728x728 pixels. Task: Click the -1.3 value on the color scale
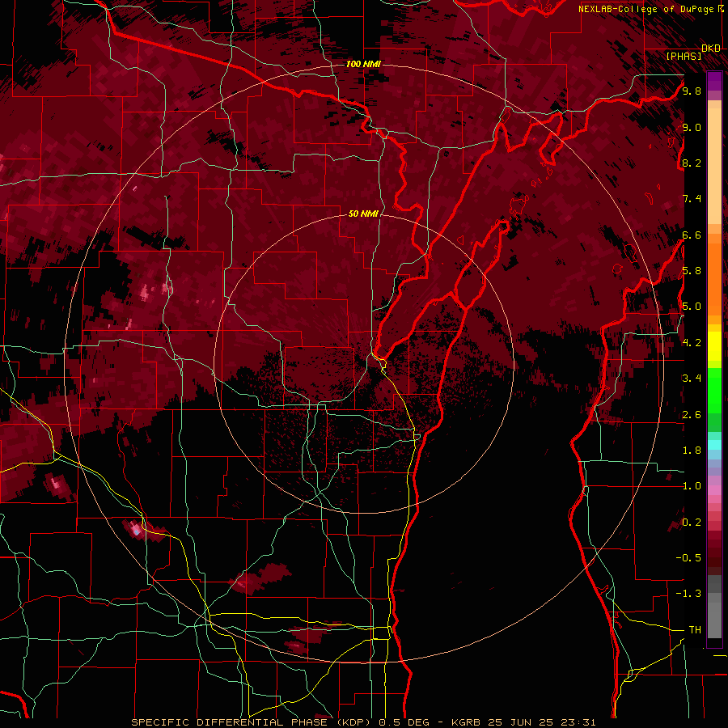(x=688, y=594)
